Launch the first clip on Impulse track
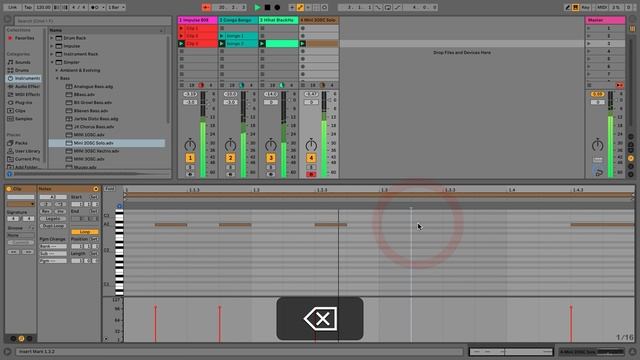 (181, 28)
